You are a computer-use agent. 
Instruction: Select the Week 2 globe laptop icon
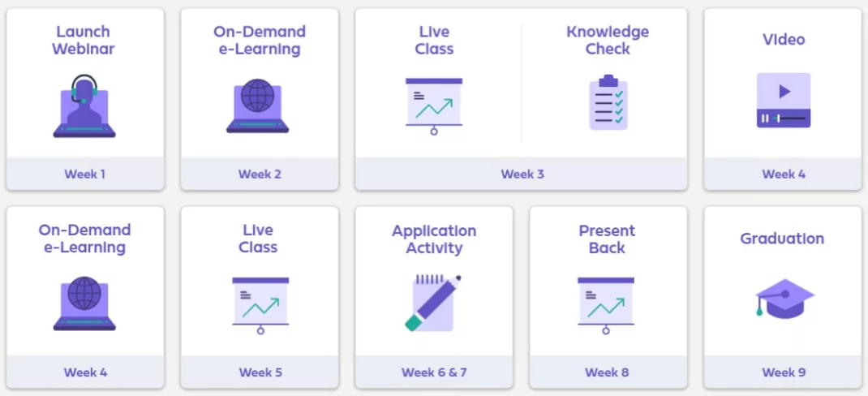pyautogui.click(x=257, y=105)
